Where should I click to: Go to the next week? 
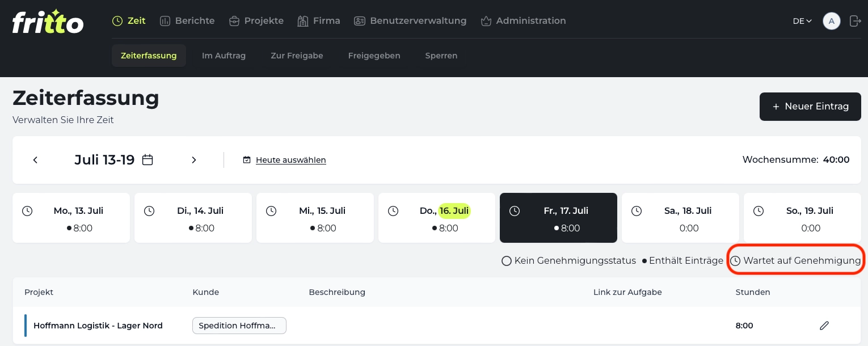click(x=194, y=160)
